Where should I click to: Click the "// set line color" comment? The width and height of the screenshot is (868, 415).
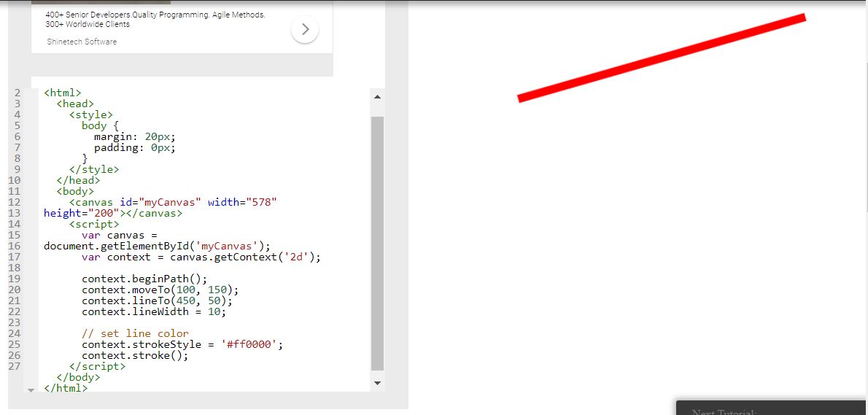pyautogui.click(x=135, y=333)
